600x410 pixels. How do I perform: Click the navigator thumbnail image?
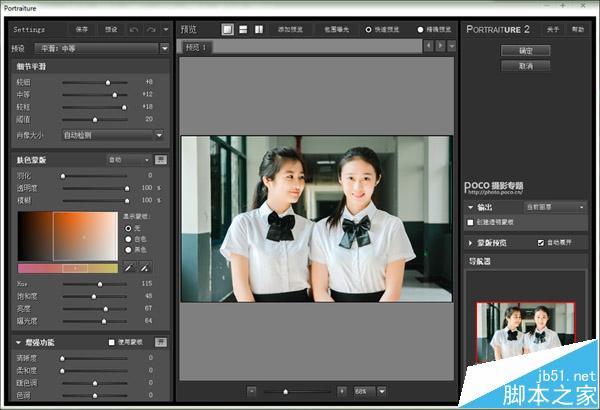525,331
